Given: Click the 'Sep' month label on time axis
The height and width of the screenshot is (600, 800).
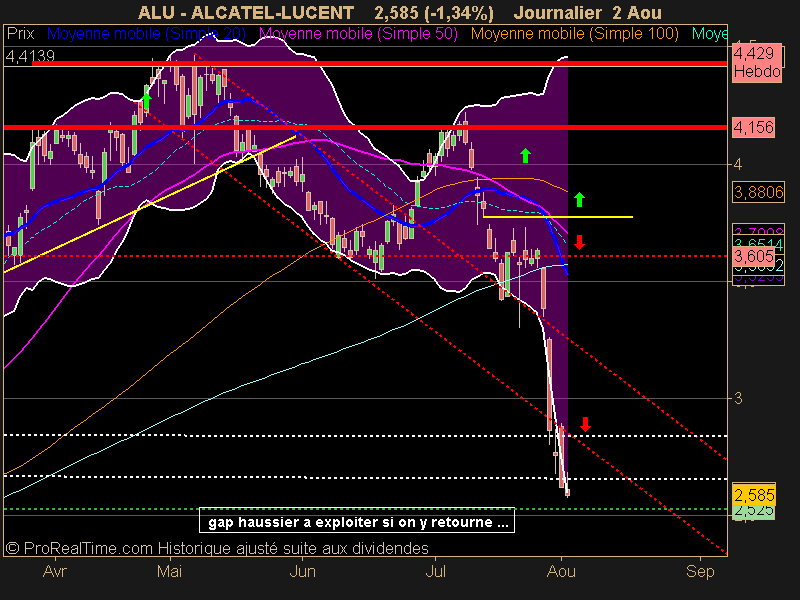Looking at the screenshot, I should [x=700, y=571].
